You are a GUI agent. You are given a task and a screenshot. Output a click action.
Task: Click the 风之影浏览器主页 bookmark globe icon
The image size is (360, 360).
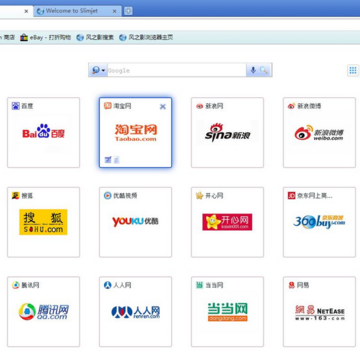[123, 38]
